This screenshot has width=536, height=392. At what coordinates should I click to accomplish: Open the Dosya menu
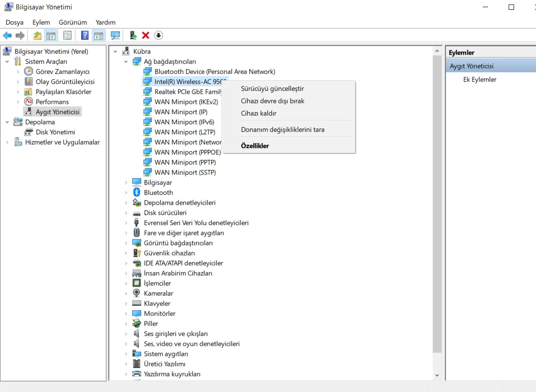14,22
